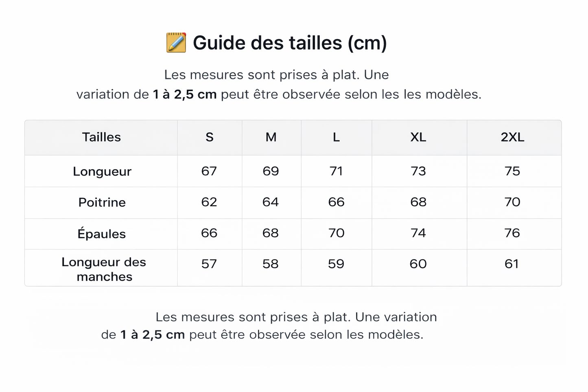Click the Longueur des manches row label

tap(104, 269)
